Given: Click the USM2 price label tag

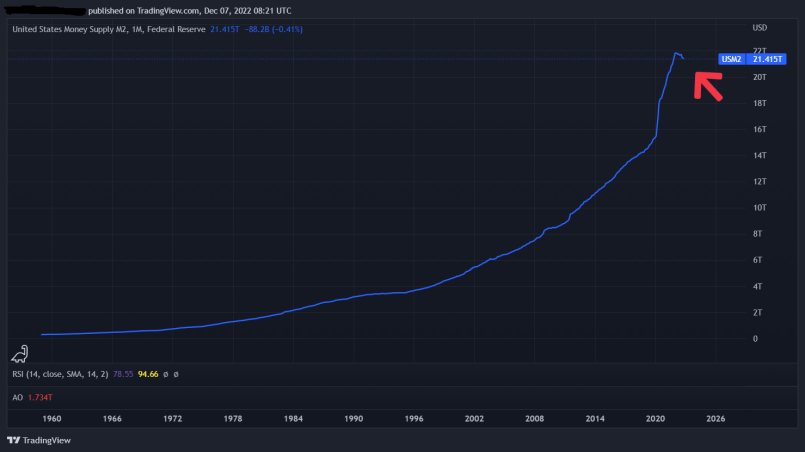Looking at the screenshot, I should (731, 59).
